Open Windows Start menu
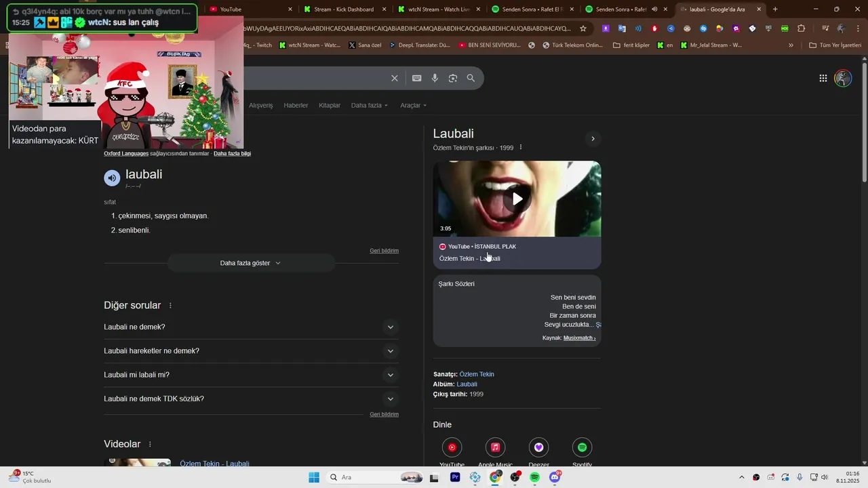This screenshot has width=868, height=488. [314, 477]
